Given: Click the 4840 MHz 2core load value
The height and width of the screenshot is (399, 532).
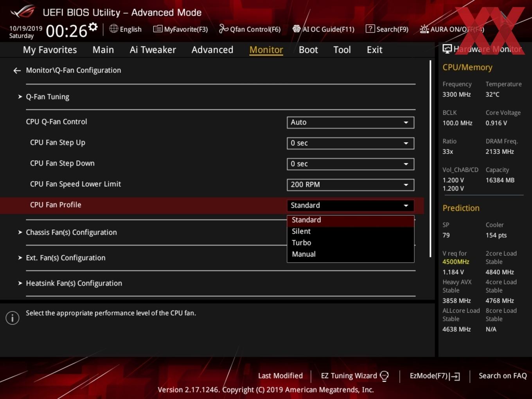Looking at the screenshot, I should coord(500,272).
